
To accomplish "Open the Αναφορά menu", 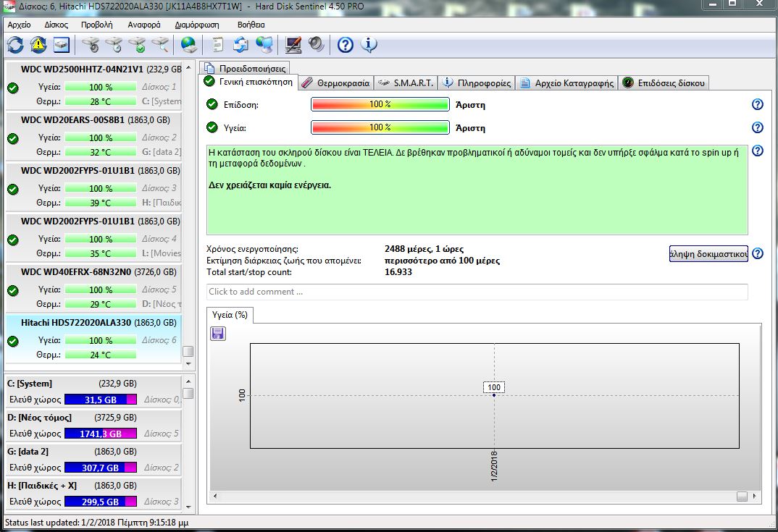I will point(144,25).
